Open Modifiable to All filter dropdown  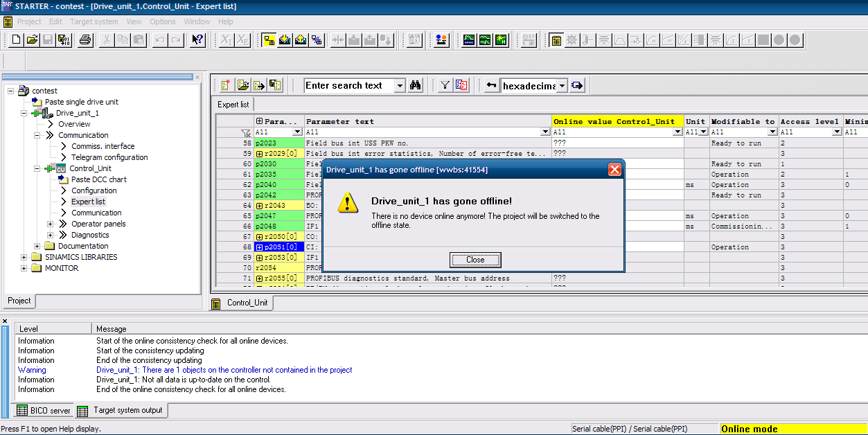(772, 132)
